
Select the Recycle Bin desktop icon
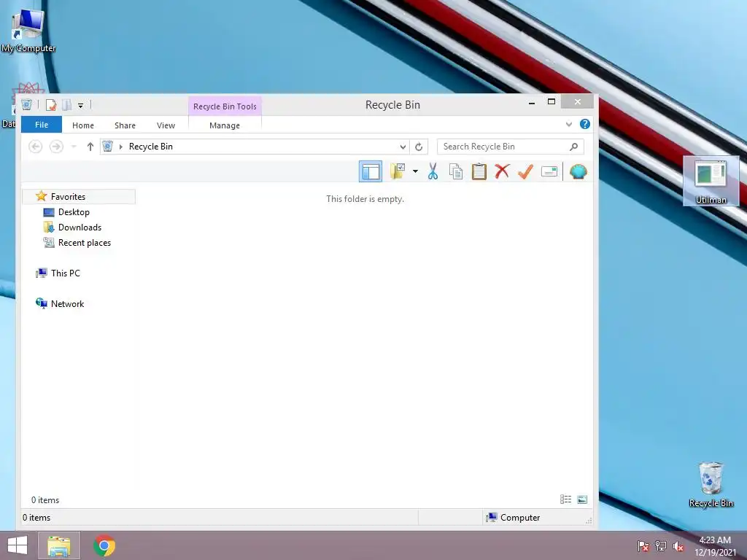711,484
